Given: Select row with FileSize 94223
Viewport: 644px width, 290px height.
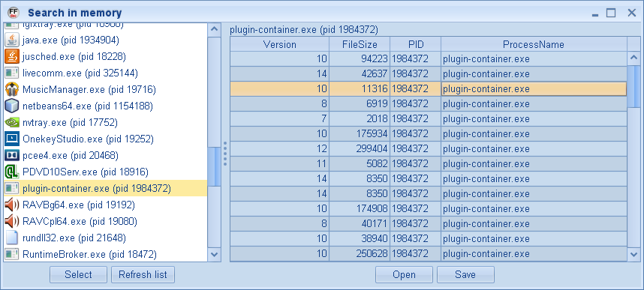Looking at the screenshot, I should pyautogui.click(x=429, y=59).
